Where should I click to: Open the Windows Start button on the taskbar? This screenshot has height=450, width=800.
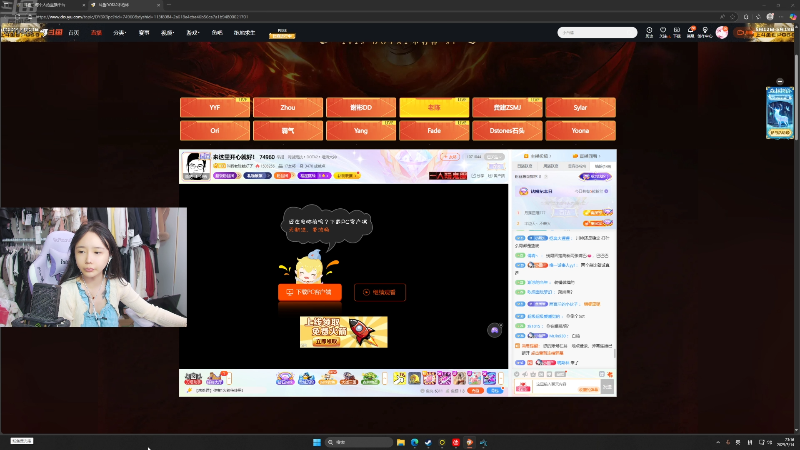click(x=316, y=442)
